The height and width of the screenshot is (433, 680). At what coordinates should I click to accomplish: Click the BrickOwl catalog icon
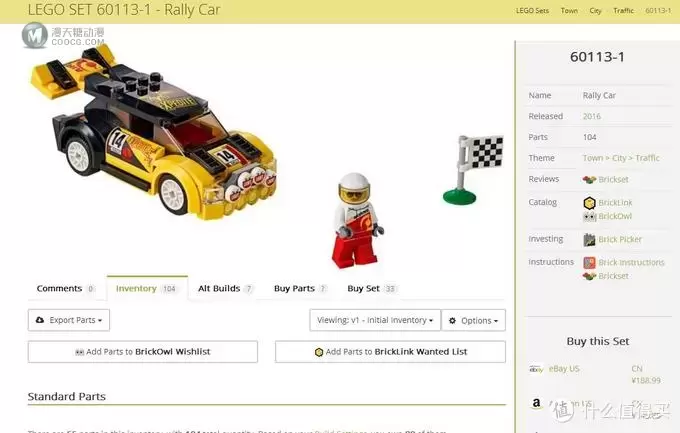[x=589, y=216]
